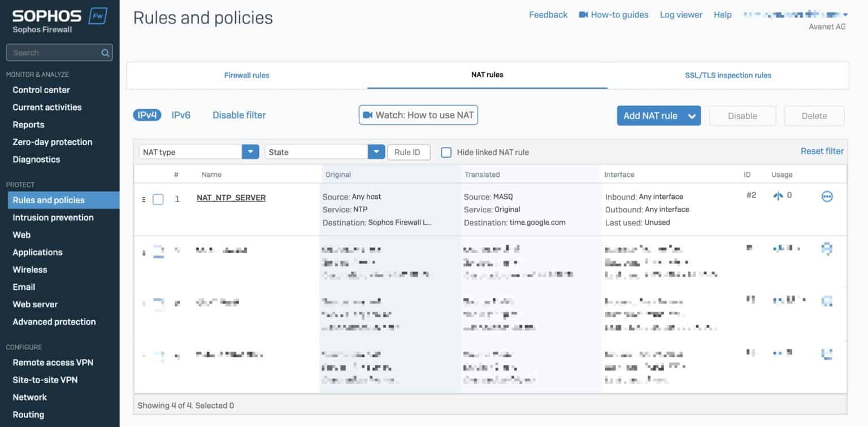
Task: Check the Hide linked NAT rule option
Action: (446, 151)
